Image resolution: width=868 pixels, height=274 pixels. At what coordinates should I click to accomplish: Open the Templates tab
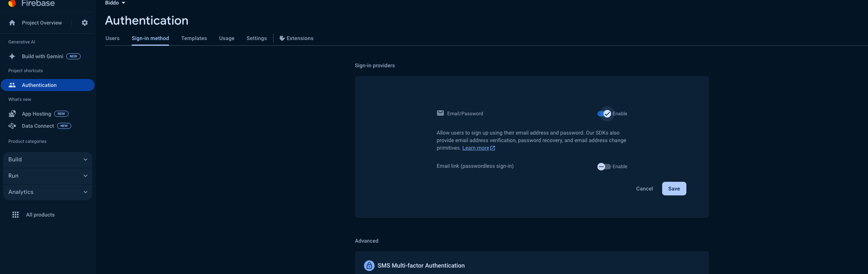194,38
